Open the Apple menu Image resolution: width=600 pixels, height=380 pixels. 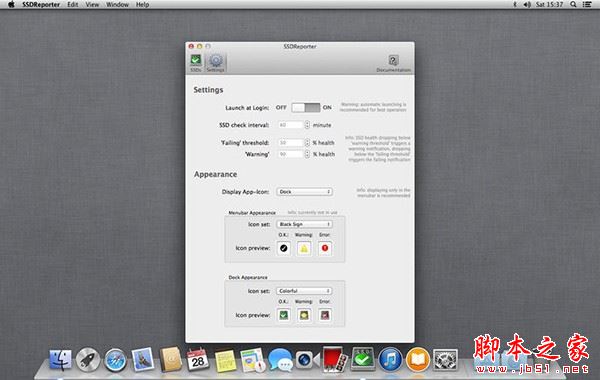click(x=11, y=5)
